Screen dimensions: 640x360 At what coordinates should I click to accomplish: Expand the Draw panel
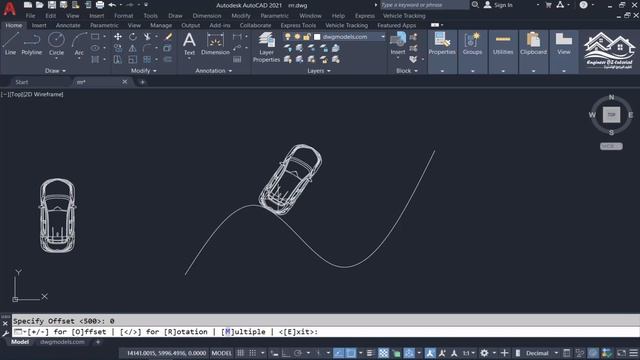(x=55, y=71)
